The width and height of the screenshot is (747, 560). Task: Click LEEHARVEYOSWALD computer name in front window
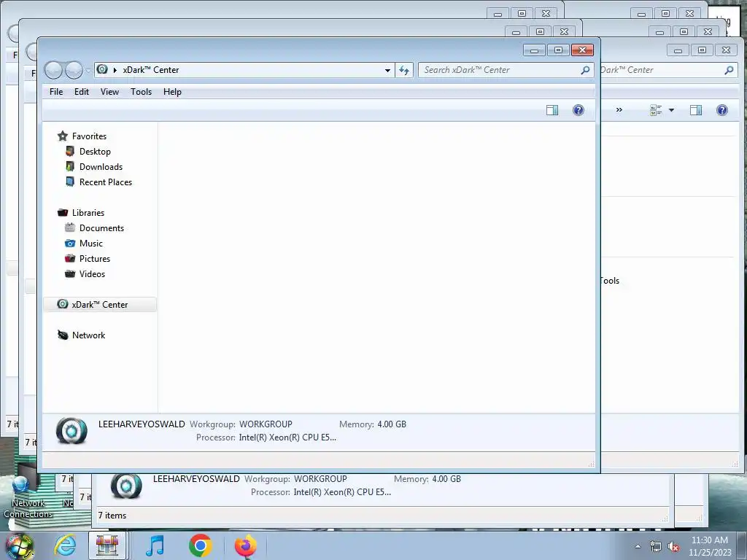tap(142, 424)
